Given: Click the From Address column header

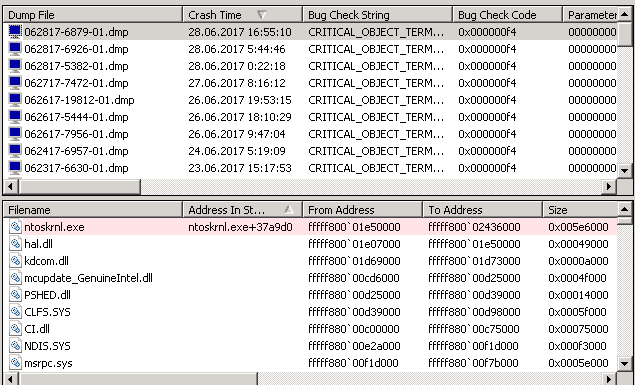Looking at the screenshot, I should click(x=362, y=210).
